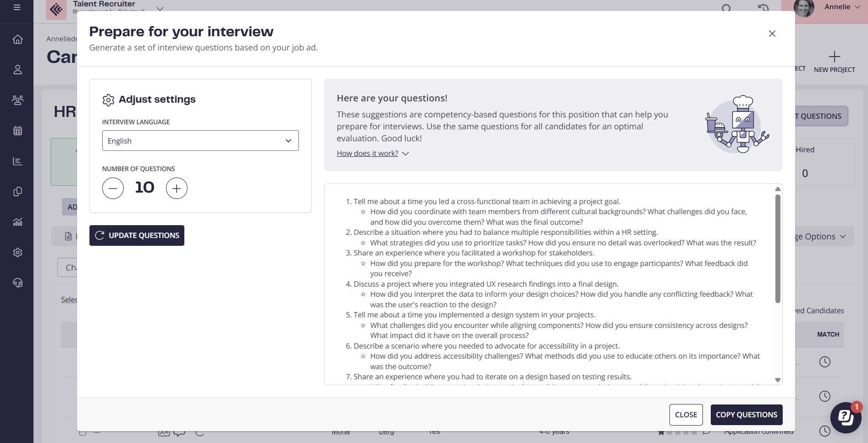868x443 pixels.
Task: Open the Home icon in sidebar
Action: click(17, 39)
